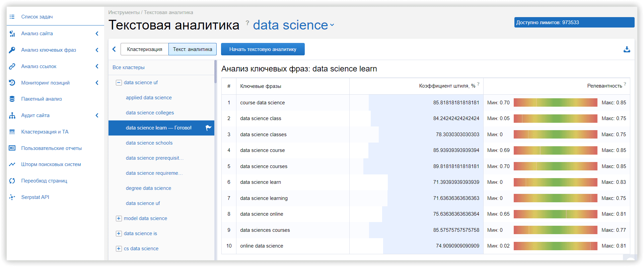Select Все кластеры in cluster list
The width and height of the screenshot is (644, 267).
point(129,67)
